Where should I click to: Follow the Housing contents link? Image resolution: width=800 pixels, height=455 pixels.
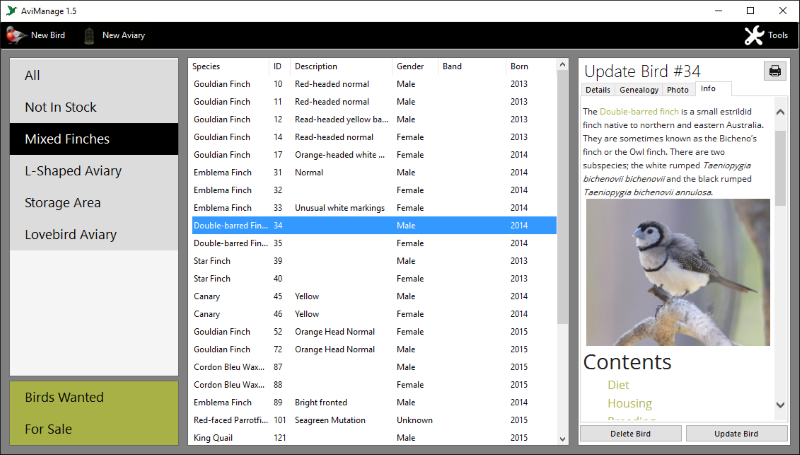point(630,403)
